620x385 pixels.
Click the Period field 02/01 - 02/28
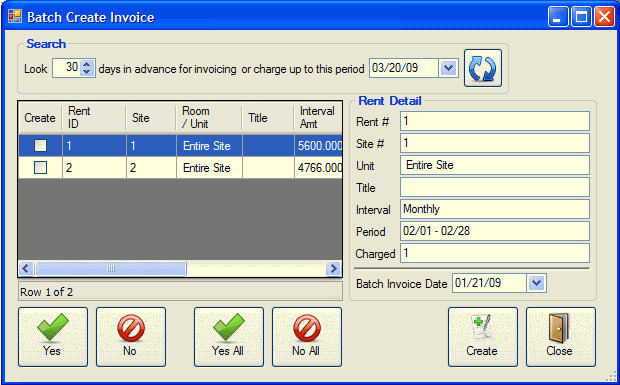point(495,231)
